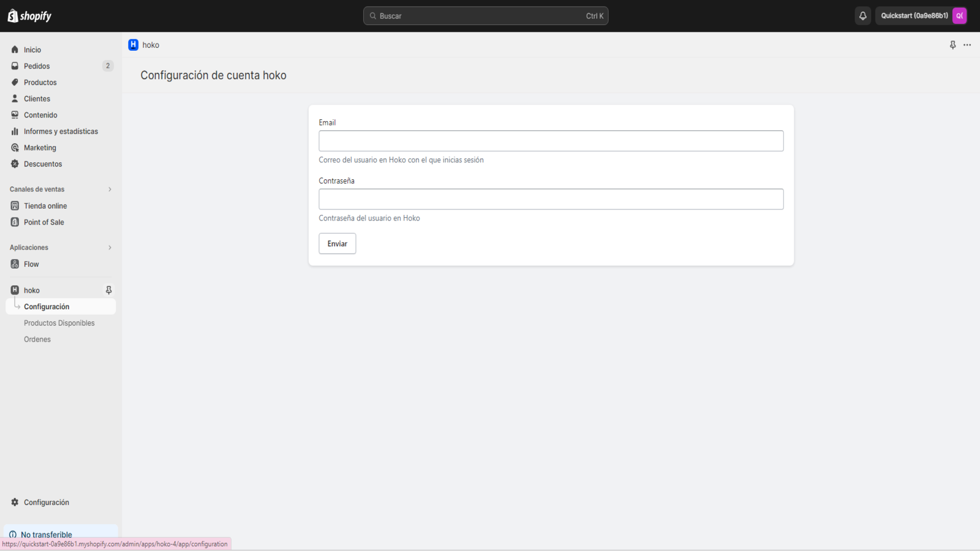Click the Descuentos badge icon
This screenshot has height=551, width=980.
(15, 164)
